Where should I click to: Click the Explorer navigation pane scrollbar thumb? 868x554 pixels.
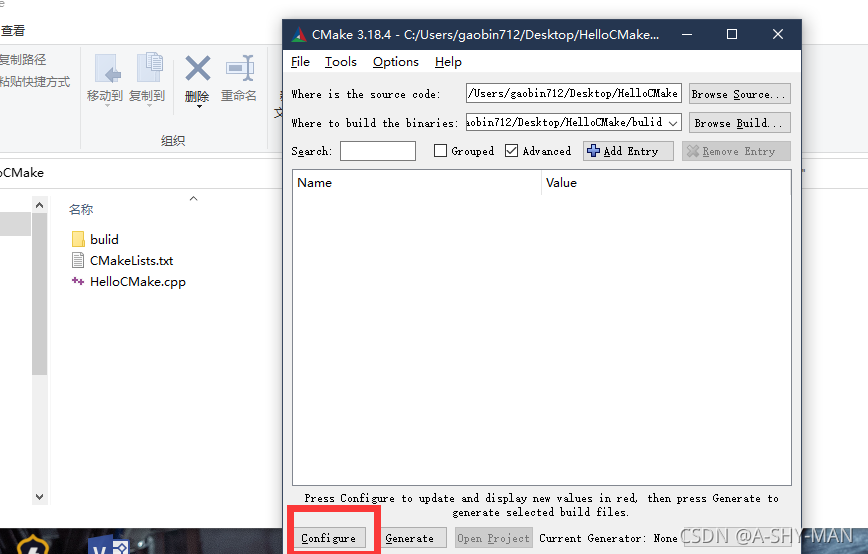39,294
